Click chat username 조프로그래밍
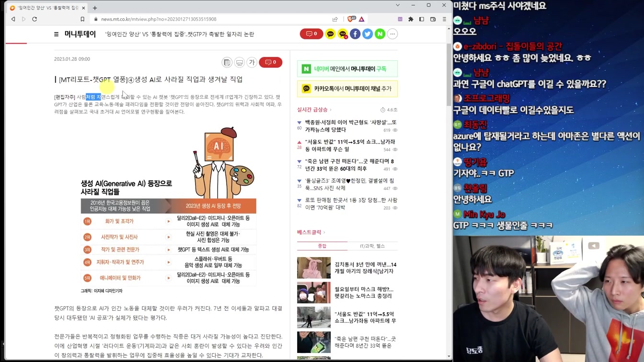Viewport: 644px width, 362px height. click(x=486, y=98)
